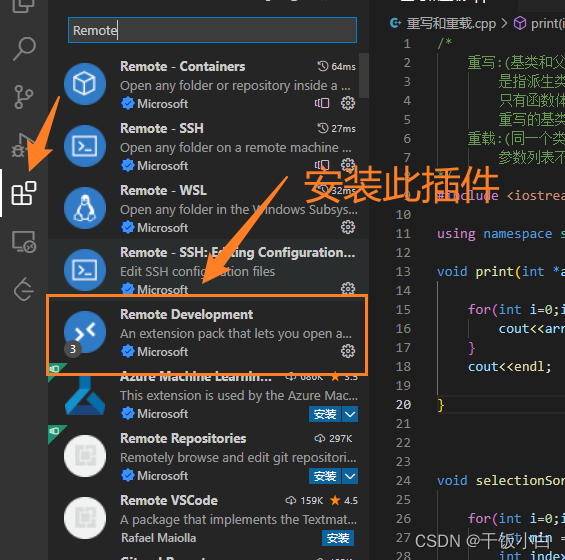
Task: Open the Search view in activity bar
Action: pyautogui.click(x=24, y=49)
